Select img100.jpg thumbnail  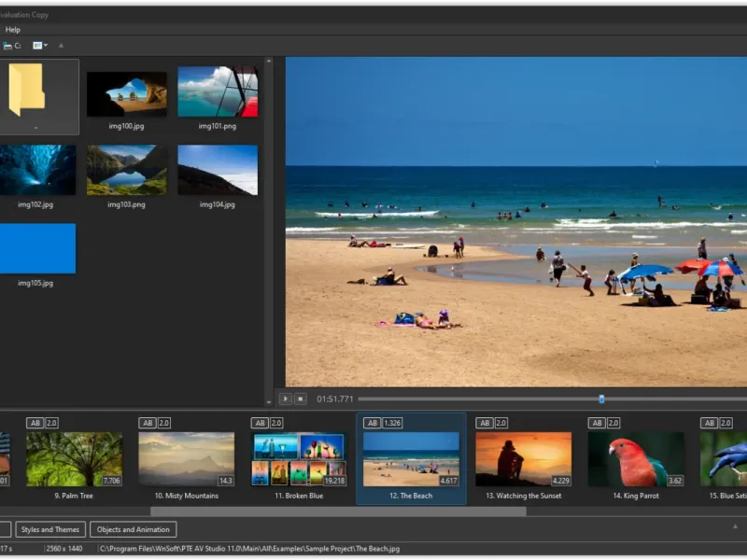127,94
